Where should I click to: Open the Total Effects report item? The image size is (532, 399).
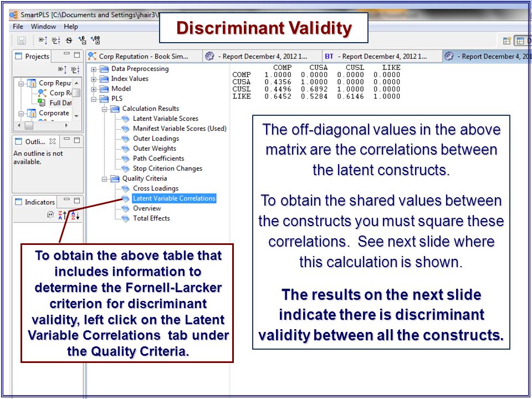pyautogui.click(x=151, y=218)
